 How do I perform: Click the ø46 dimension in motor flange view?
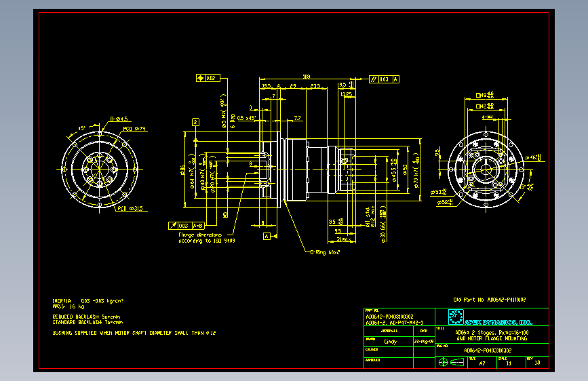(x=533, y=158)
